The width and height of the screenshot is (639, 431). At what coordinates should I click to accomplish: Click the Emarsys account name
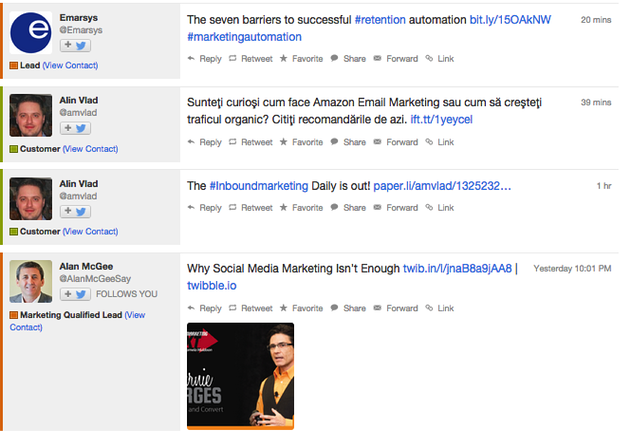pos(79,18)
